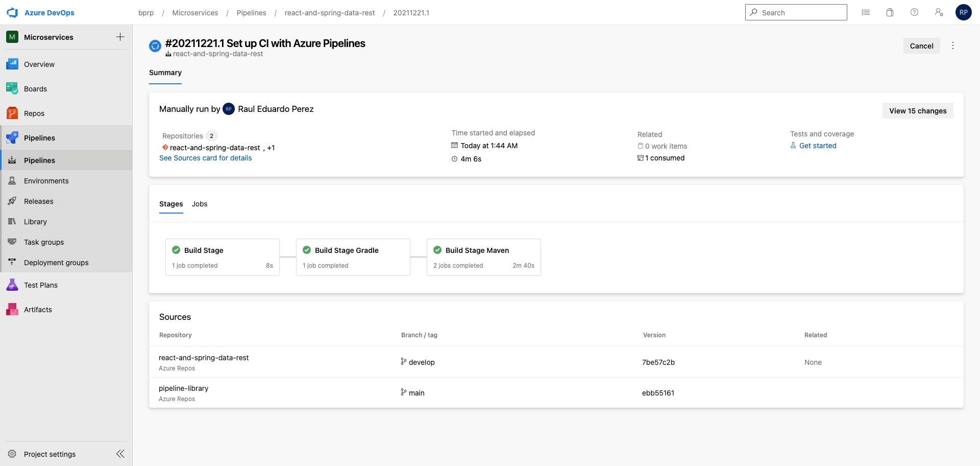Screen dimensions: 980x466
Task: Click version 7be57c2b
Action: point(658,362)
